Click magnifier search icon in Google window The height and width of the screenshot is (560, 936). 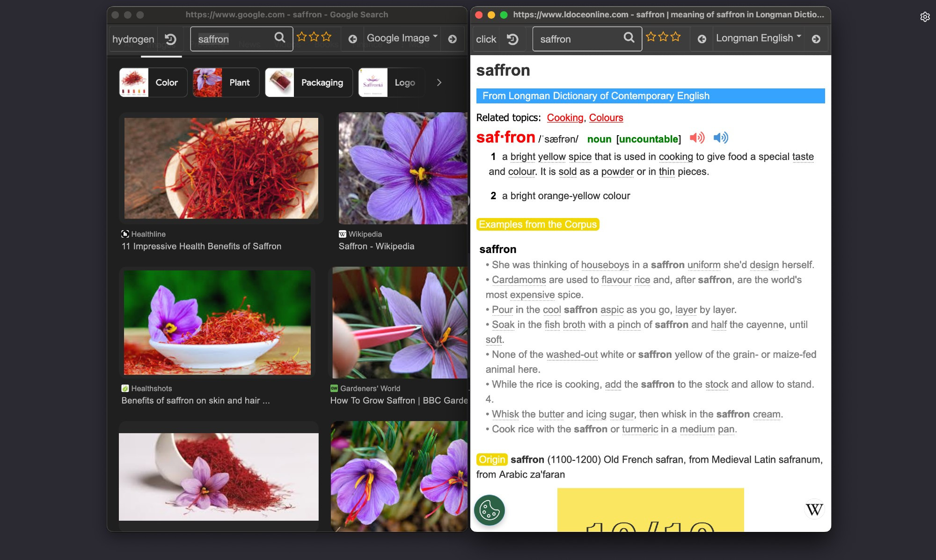click(280, 37)
